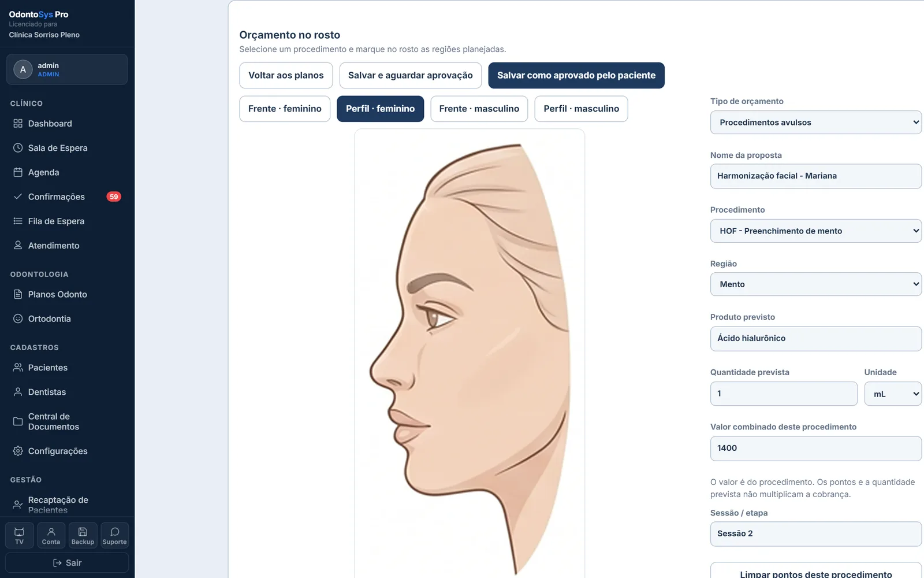Click the Central de Documentos folder icon
924x578 pixels.
[x=18, y=421]
